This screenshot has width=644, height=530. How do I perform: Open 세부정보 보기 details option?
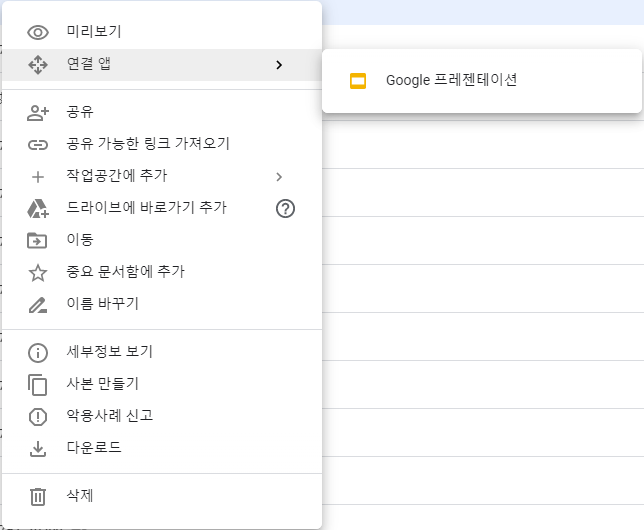109,352
